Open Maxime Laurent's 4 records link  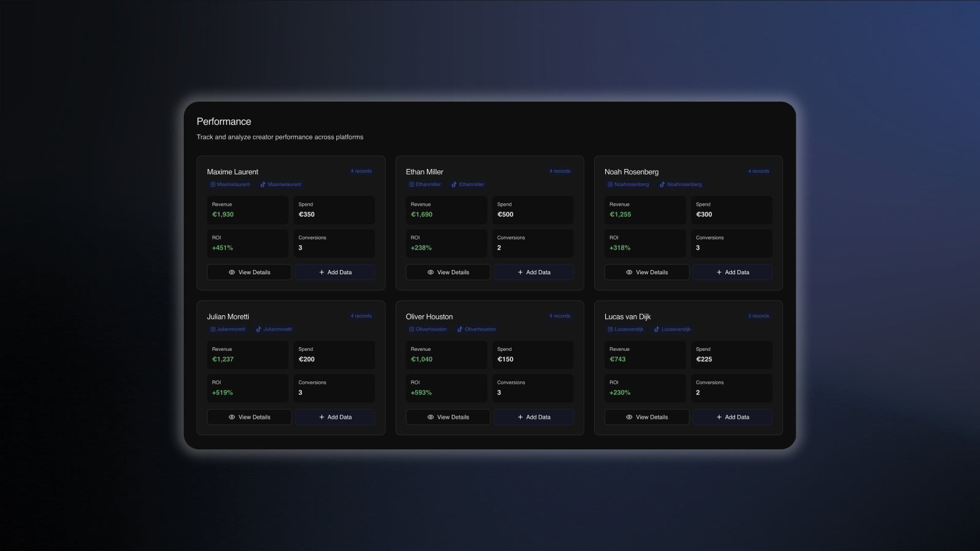pyautogui.click(x=361, y=171)
